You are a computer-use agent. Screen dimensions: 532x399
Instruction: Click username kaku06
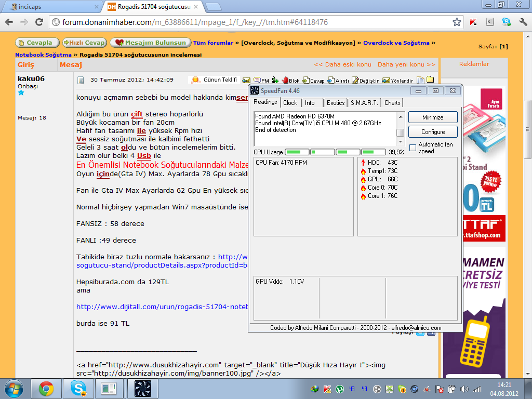click(31, 79)
